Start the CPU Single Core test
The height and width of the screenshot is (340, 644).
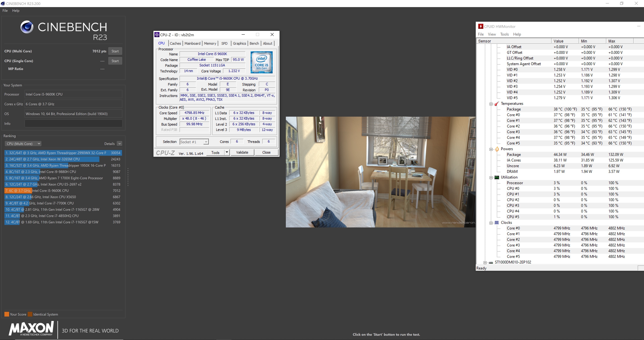click(115, 61)
